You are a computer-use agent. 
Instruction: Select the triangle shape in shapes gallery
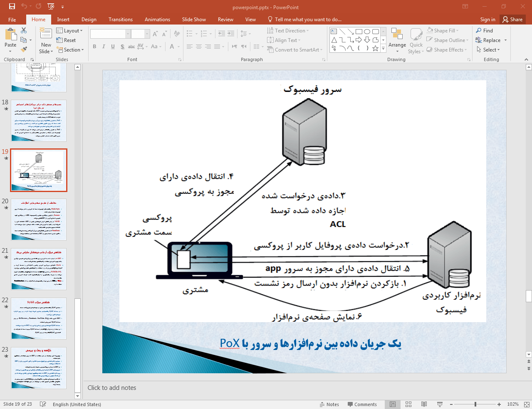point(334,40)
